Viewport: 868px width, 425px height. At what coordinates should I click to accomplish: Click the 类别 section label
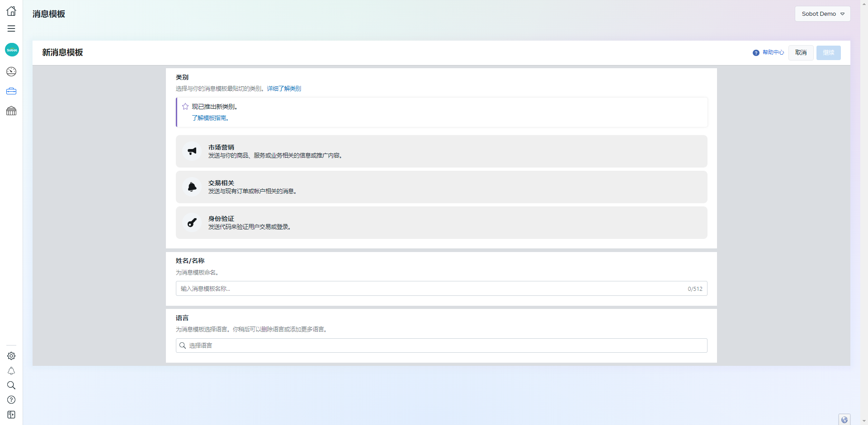[x=182, y=77]
